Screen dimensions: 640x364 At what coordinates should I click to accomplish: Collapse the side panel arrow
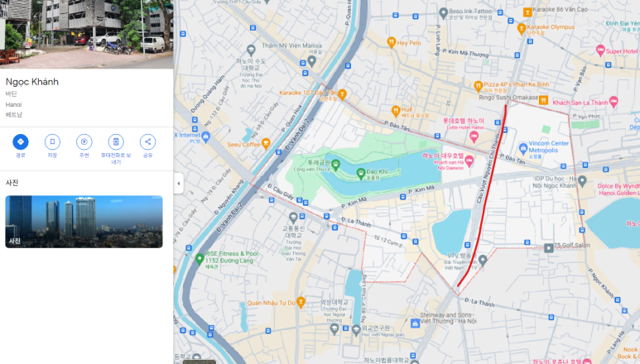click(178, 183)
